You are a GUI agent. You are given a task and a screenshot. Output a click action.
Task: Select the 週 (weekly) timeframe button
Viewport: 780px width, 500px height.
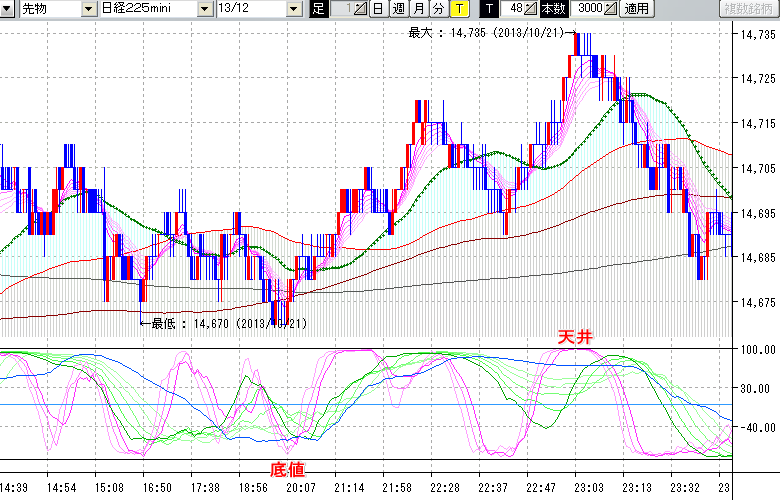pyautogui.click(x=397, y=9)
